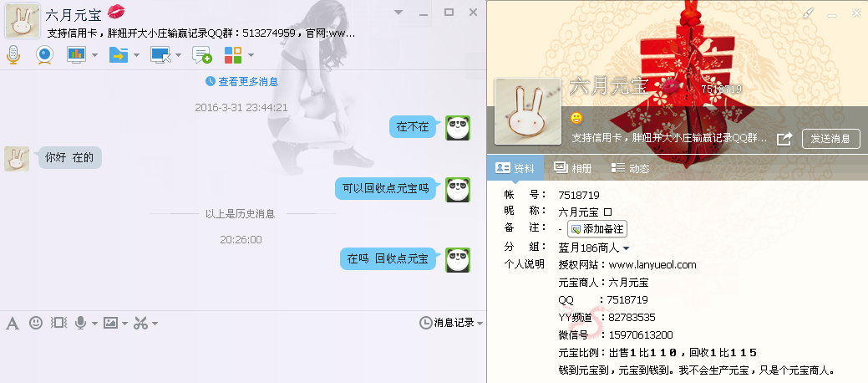Click the share profile arrow icon

[784, 139]
